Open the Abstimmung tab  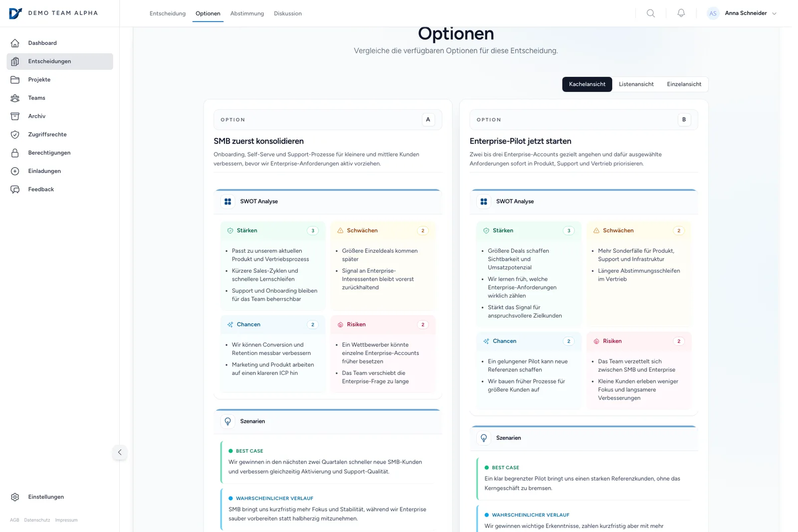pos(247,13)
